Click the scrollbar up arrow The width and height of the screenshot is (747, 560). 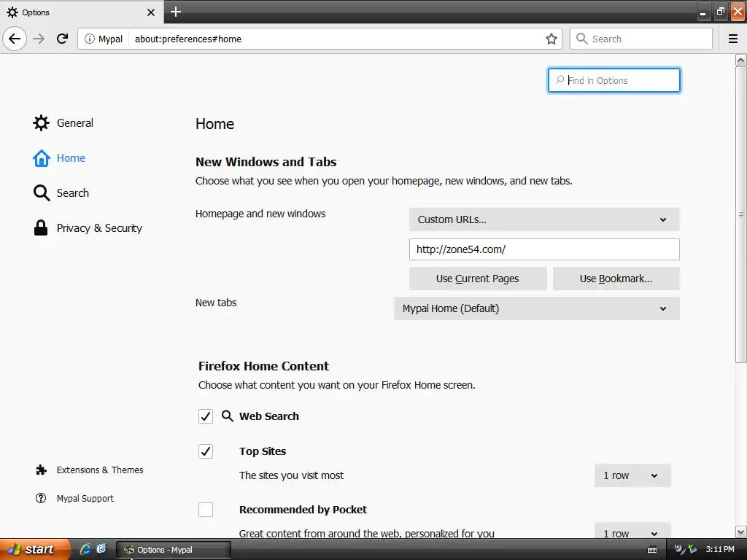click(x=740, y=60)
